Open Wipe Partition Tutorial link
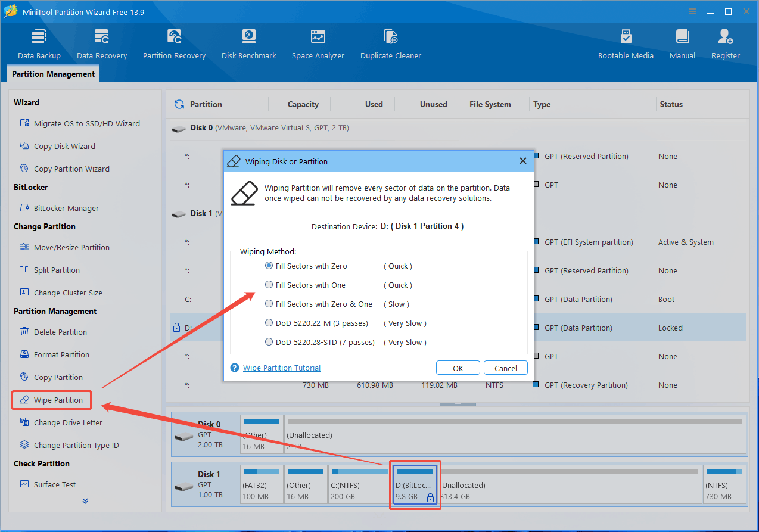 [x=282, y=368]
